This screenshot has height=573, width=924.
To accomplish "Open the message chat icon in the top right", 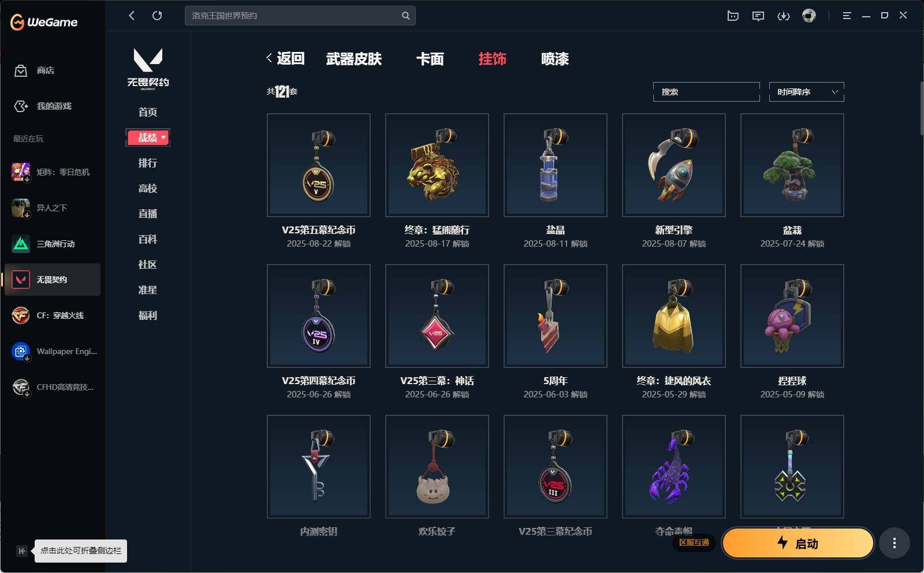I will click(x=758, y=16).
